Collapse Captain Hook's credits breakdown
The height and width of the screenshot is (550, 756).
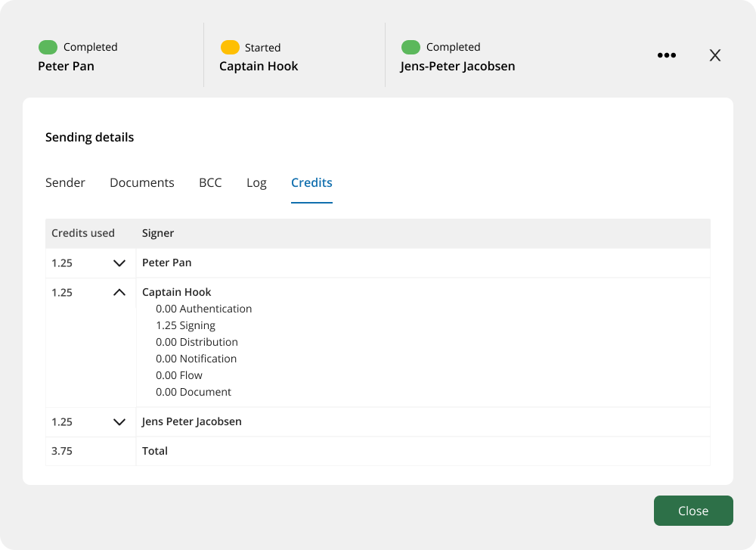[x=119, y=292]
